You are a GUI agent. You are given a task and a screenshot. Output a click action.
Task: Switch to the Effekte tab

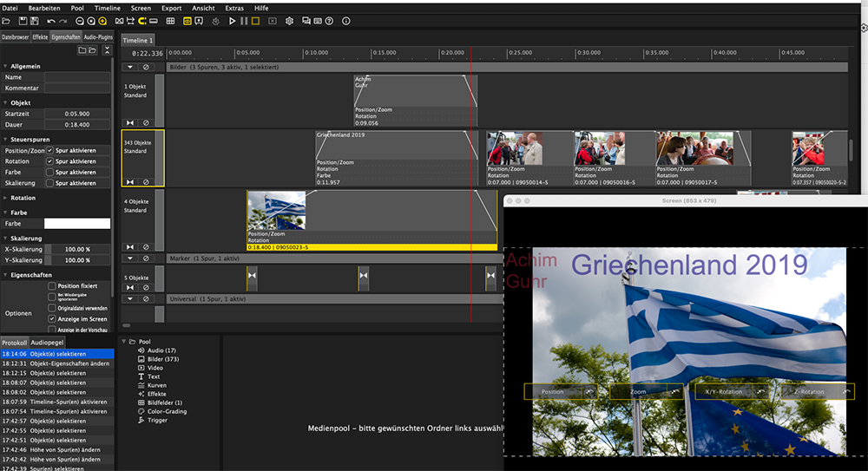tap(40, 37)
